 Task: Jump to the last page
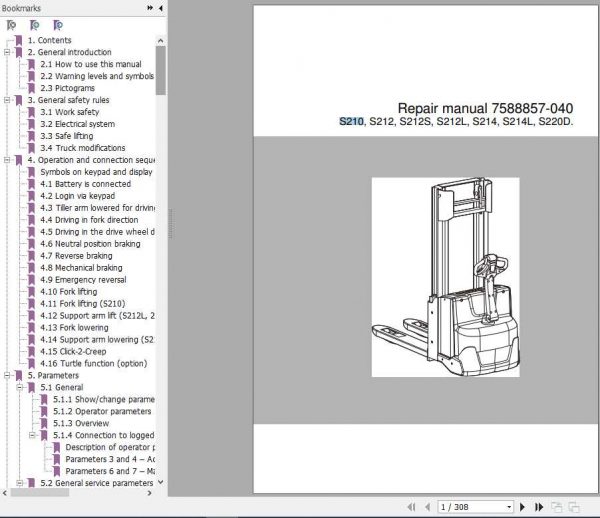click(x=539, y=507)
